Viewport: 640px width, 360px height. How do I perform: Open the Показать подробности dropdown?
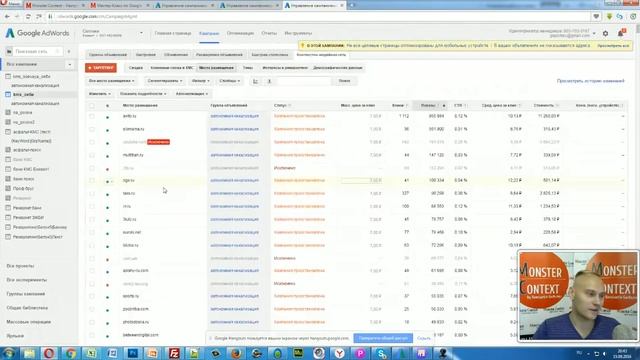point(143,94)
